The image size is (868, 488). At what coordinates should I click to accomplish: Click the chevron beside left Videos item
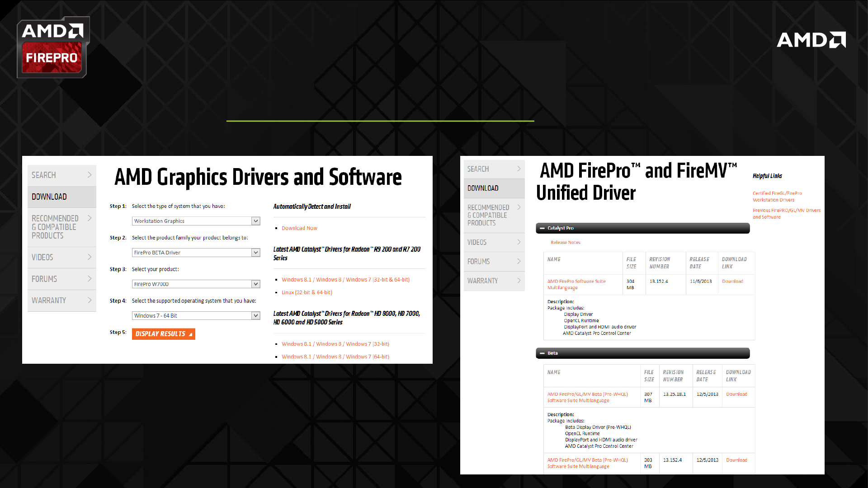[90, 257]
